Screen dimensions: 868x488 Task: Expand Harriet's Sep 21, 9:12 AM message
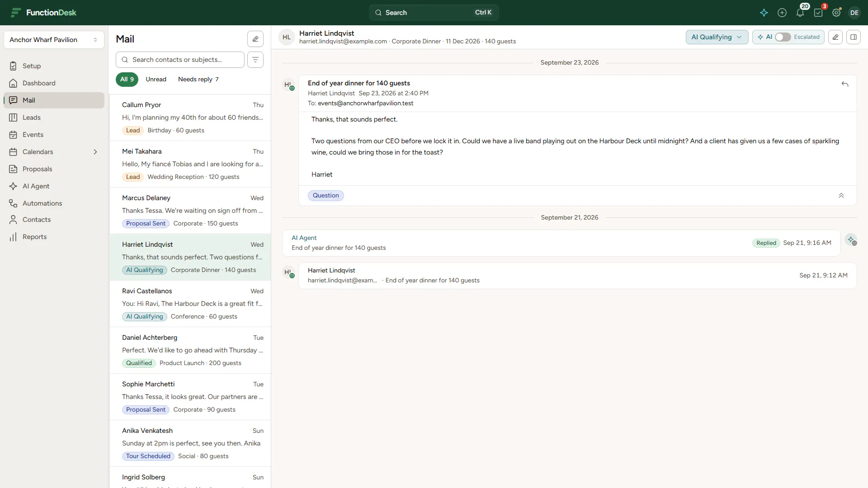point(577,276)
